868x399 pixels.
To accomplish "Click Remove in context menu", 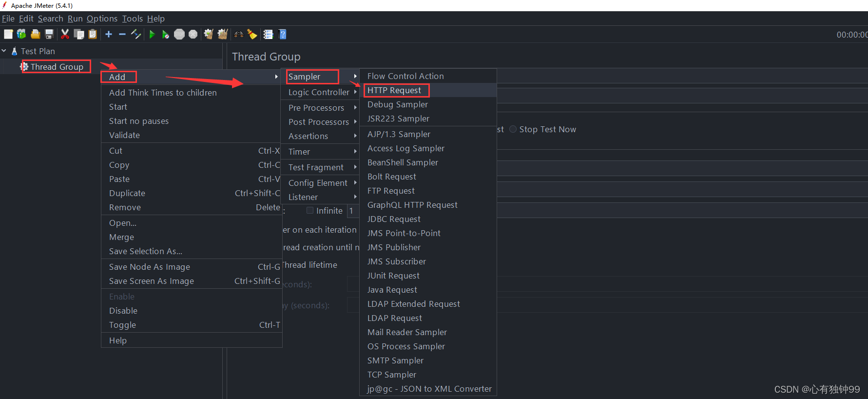I will [192, 207].
